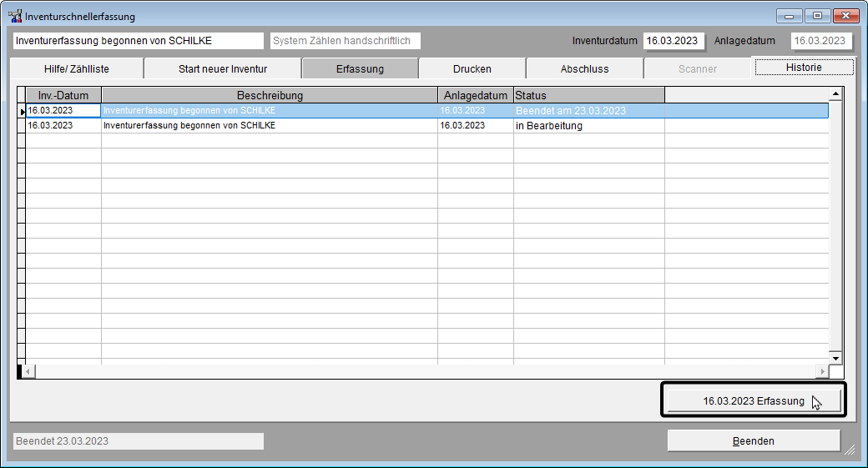Click the Inventurerfassung begonnen von SCHILKE field
Image resolution: width=868 pixels, height=468 pixels.
pos(139,40)
